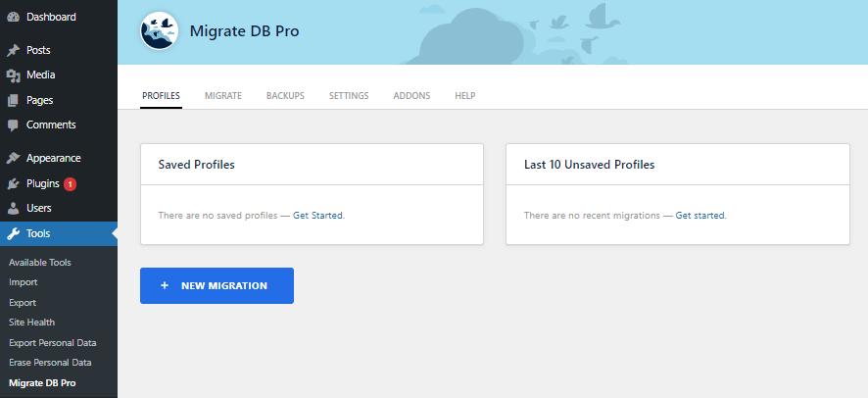Open Available Tools submenu item
This screenshot has height=398, width=868.
pos(40,263)
